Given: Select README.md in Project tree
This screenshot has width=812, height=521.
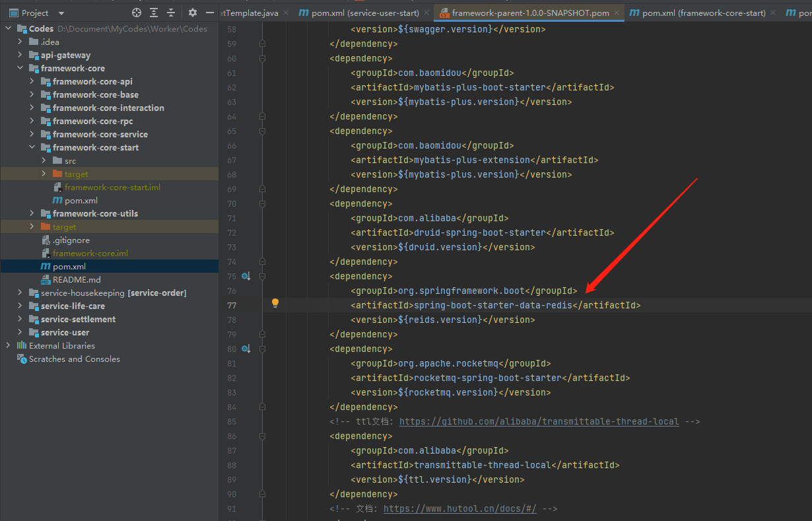Looking at the screenshot, I should (x=77, y=279).
